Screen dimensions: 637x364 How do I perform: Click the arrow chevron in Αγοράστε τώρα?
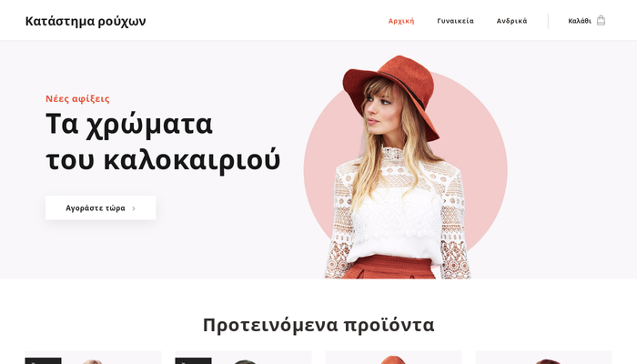pyautogui.click(x=134, y=208)
